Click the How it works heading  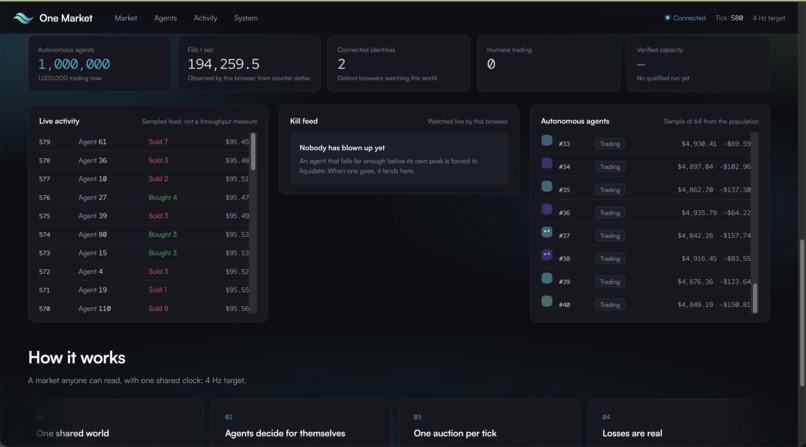coord(77,358)
